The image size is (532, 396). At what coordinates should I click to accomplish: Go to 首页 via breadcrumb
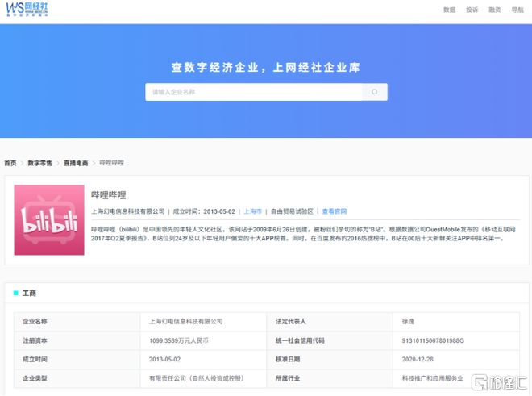coord(10,163)
